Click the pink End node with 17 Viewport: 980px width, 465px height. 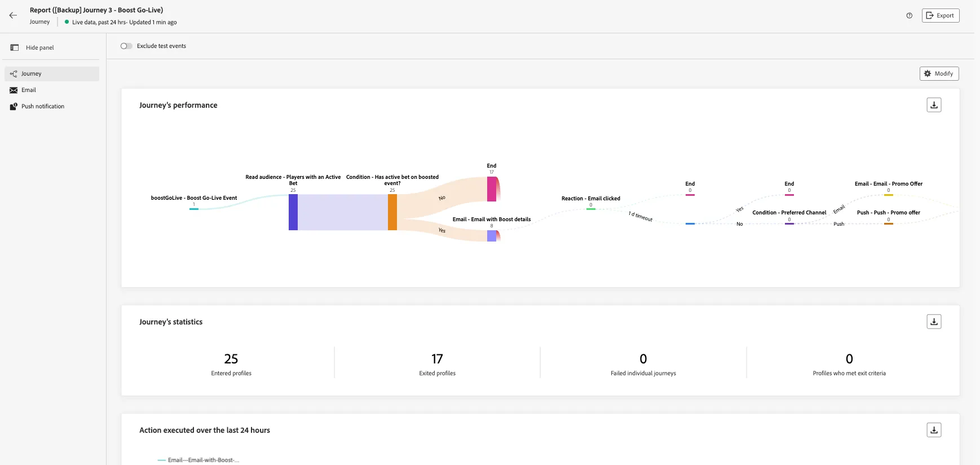point(492,189)
